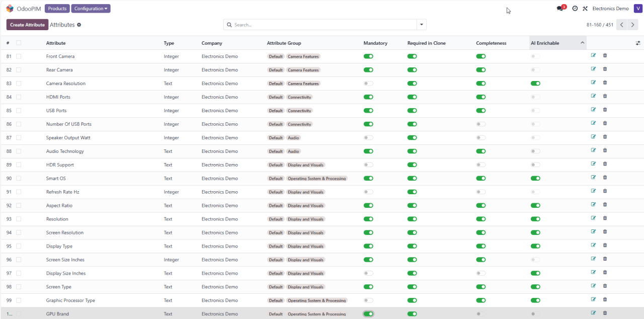Select the Rear Camera row checkbox
The image size is (644, 319).
point(19,70)
